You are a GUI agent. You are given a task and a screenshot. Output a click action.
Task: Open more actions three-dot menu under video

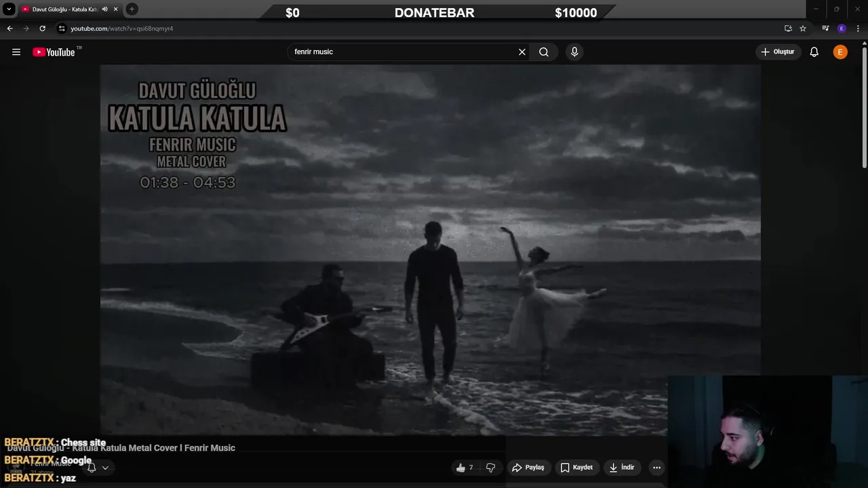(656, 468)
